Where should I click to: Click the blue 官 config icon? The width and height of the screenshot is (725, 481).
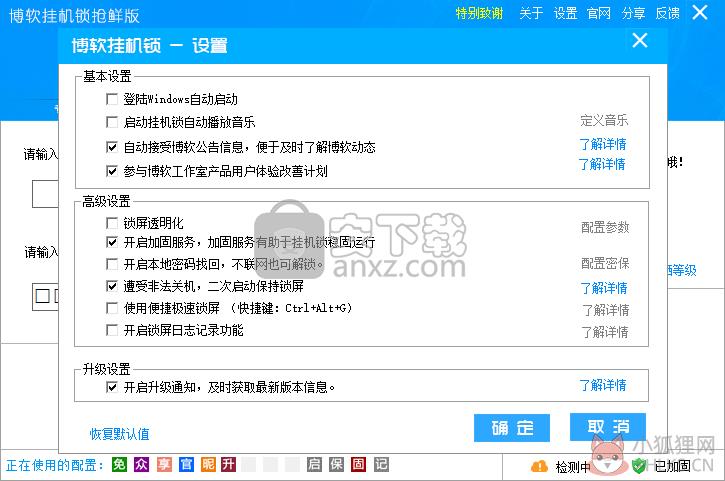coord(186,464)
